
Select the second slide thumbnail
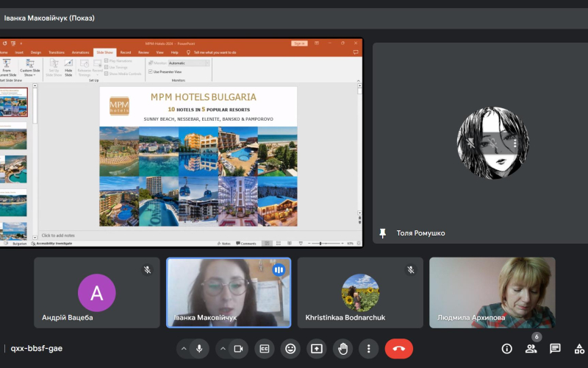click(13, 137)
